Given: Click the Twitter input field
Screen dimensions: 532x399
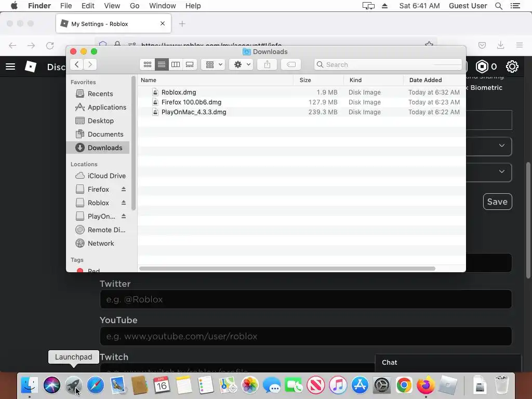Looking at the screenshot, I should (305, 299).
